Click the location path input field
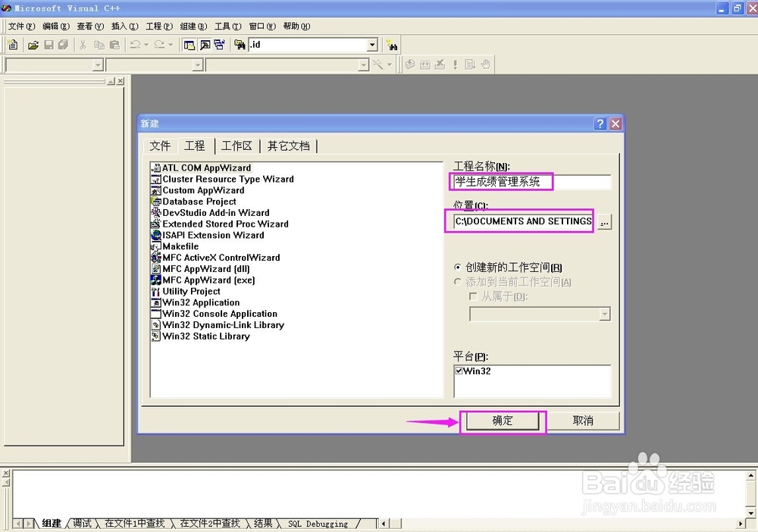Screen dimensions: 758x532 [x=523, y=221]
